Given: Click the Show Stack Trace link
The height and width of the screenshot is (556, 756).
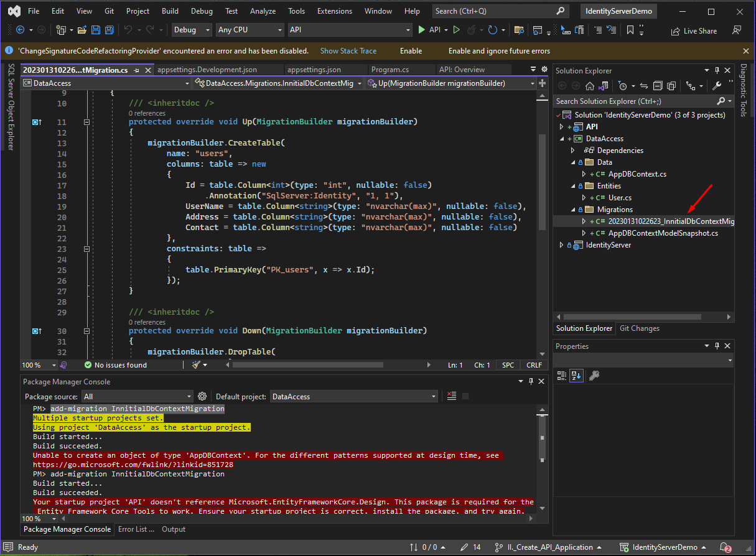Looking at the screenshot, I should [348, 51].
